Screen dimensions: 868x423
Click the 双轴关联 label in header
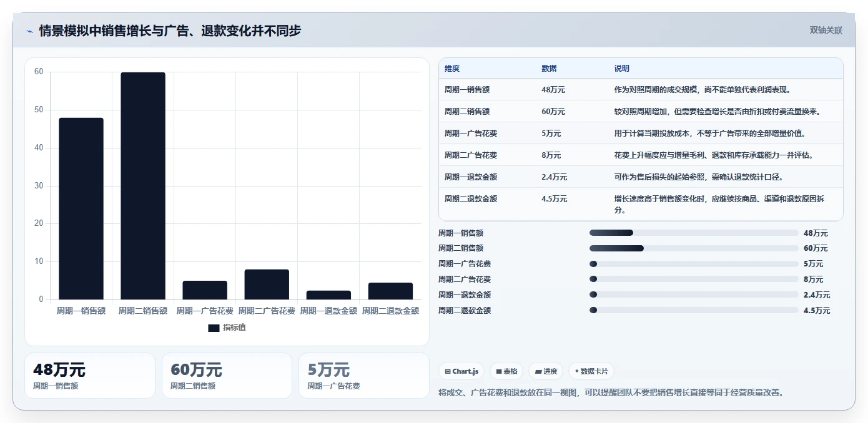click(826, 31)
